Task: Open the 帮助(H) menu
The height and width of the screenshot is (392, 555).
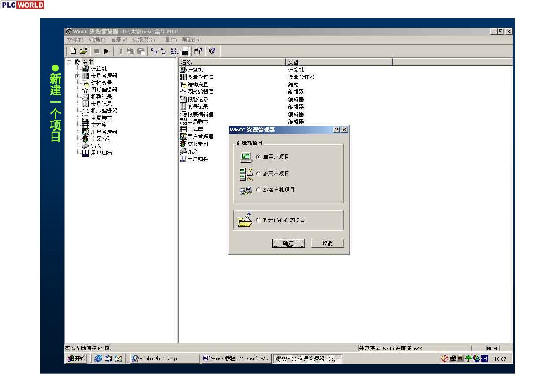Action: (190, 40)
